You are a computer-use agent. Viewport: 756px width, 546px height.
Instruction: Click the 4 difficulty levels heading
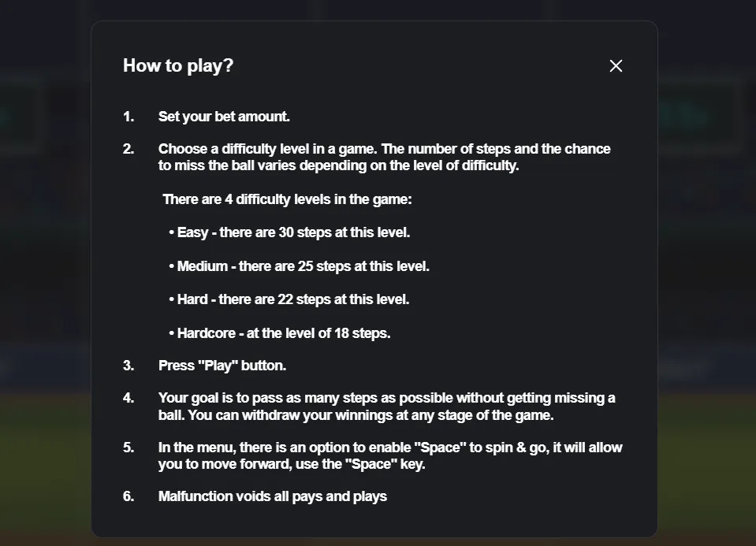click(x=287, y=199)
